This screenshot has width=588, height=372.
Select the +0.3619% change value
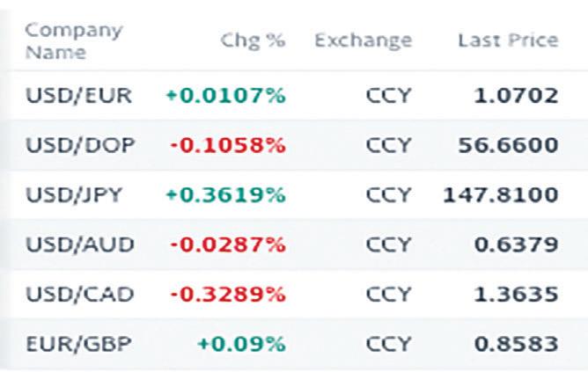[224, 194]
